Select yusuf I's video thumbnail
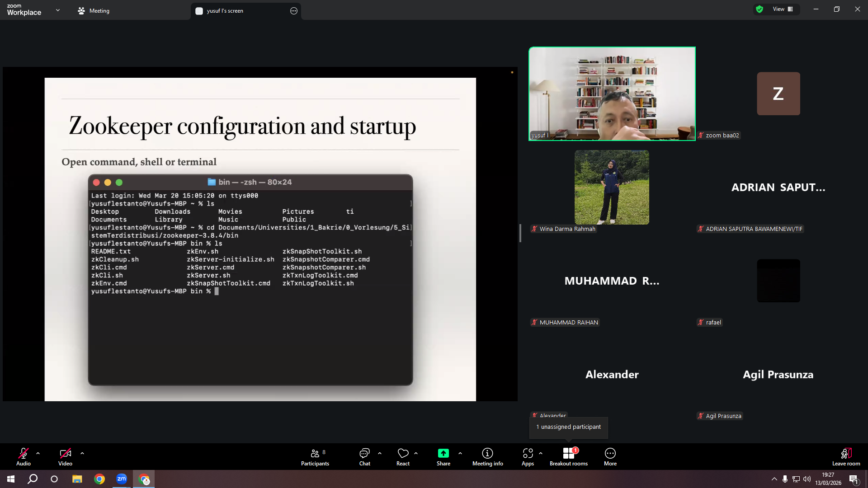This screenshot has width=868, height=488. pyautogui.click(x=612, y=94)
